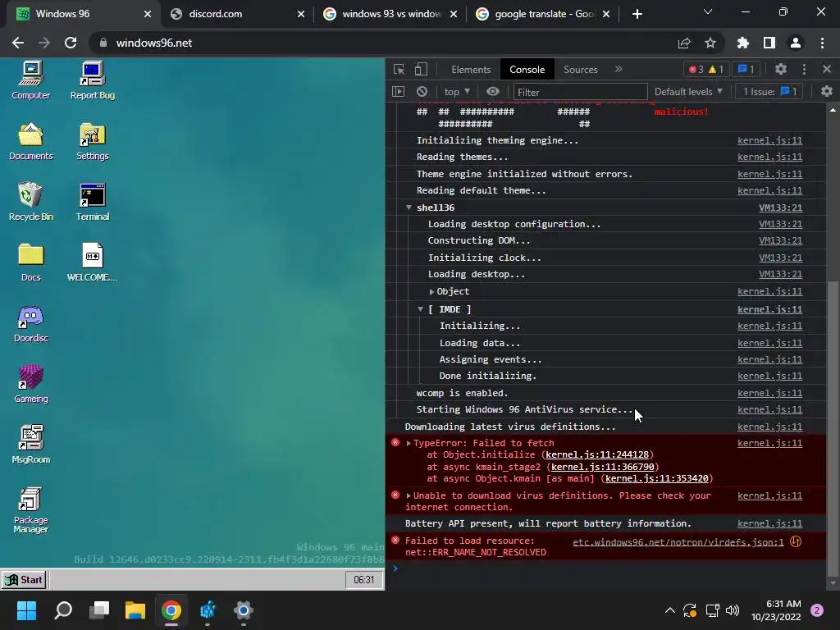Open the Chrome profile avatar
Viewport: 840px width, 630px height.
tap(796, 43)
